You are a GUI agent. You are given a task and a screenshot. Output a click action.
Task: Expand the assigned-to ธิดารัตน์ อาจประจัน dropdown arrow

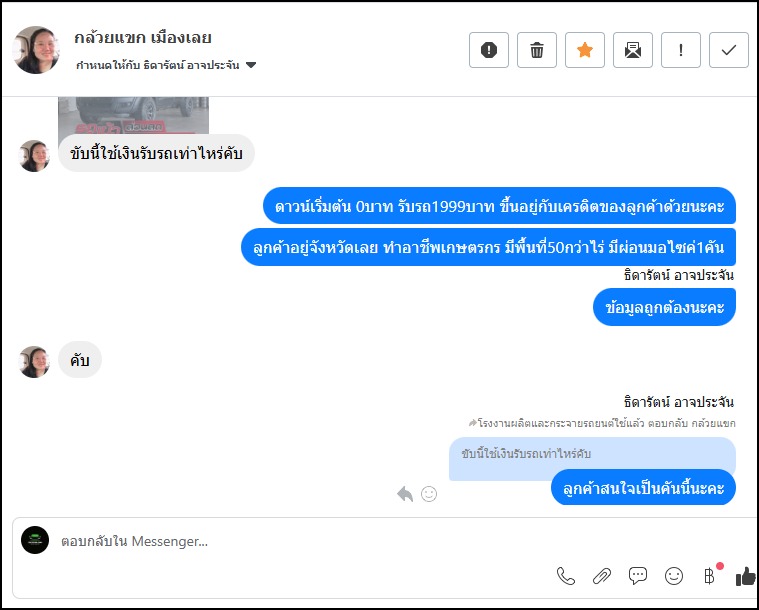tap(251, 65)
